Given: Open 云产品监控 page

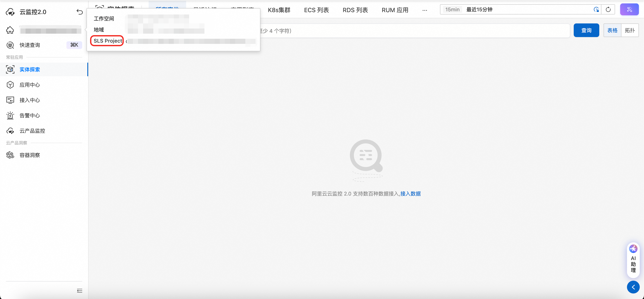Looking at the screenshot, I should pyautogui.click(x=32, y=131).
